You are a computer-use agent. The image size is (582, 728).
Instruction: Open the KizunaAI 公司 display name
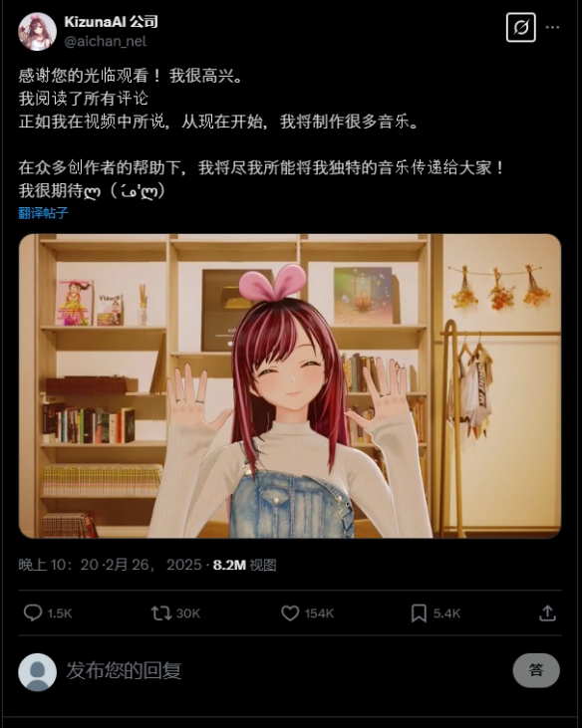(111, 21)
